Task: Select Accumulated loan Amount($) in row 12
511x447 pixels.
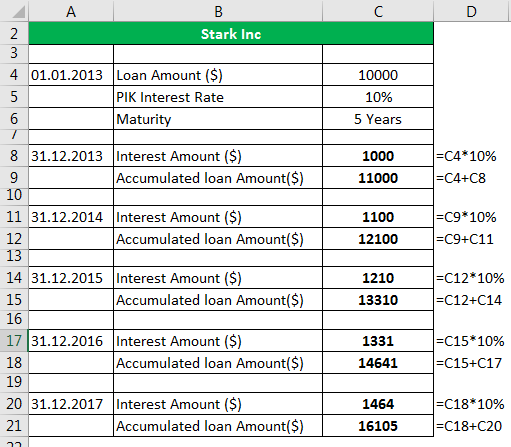Action: coord(218,239)
